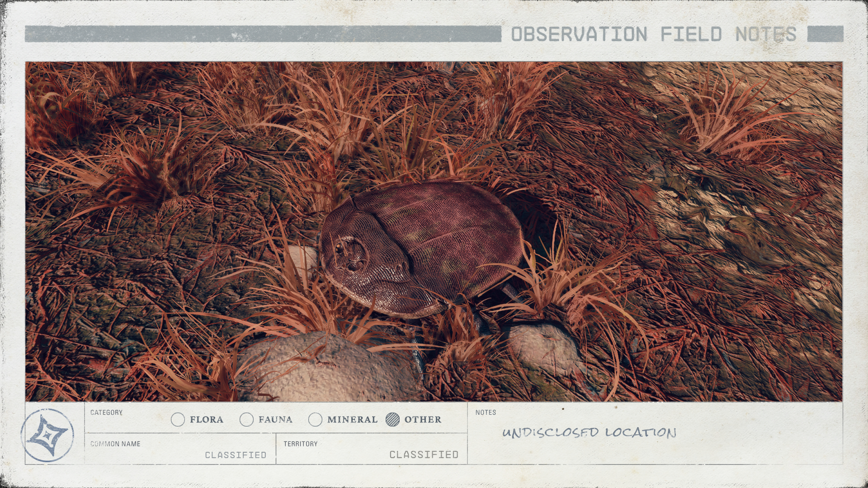
Task: Click the 'Territory' label
Action: [x=301, y=444]
